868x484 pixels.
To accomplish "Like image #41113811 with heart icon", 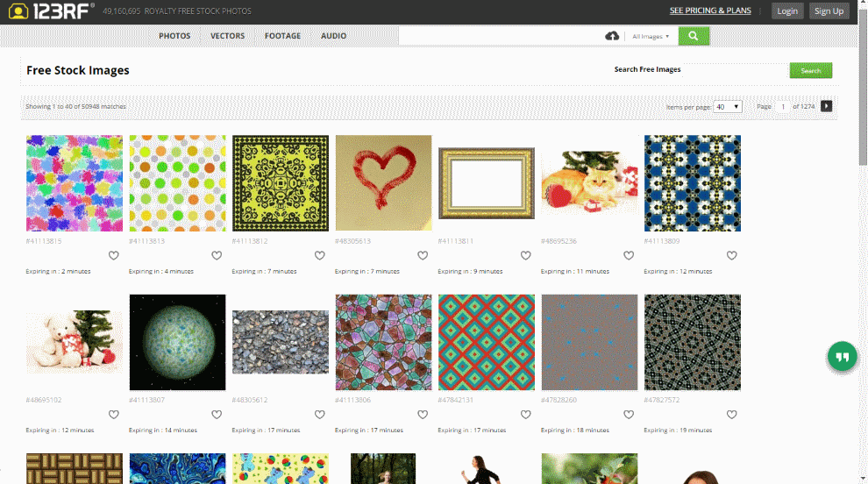I will point(525,255).
